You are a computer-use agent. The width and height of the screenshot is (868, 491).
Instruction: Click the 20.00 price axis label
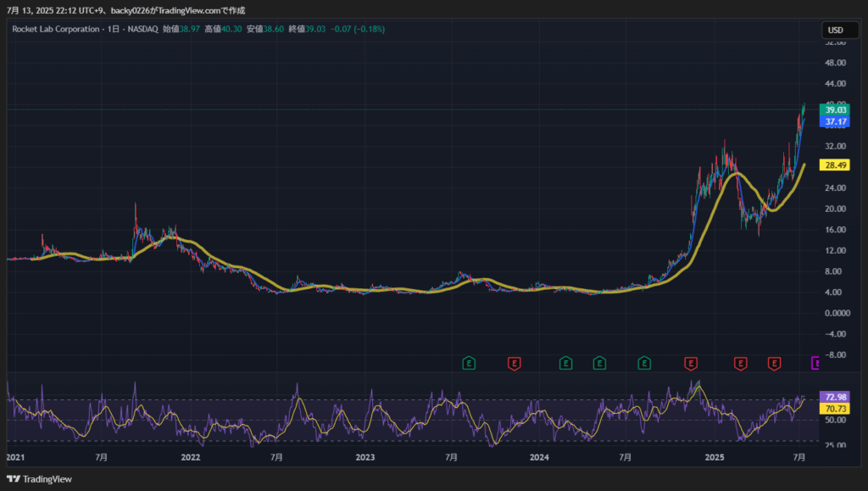coord(835,209)
